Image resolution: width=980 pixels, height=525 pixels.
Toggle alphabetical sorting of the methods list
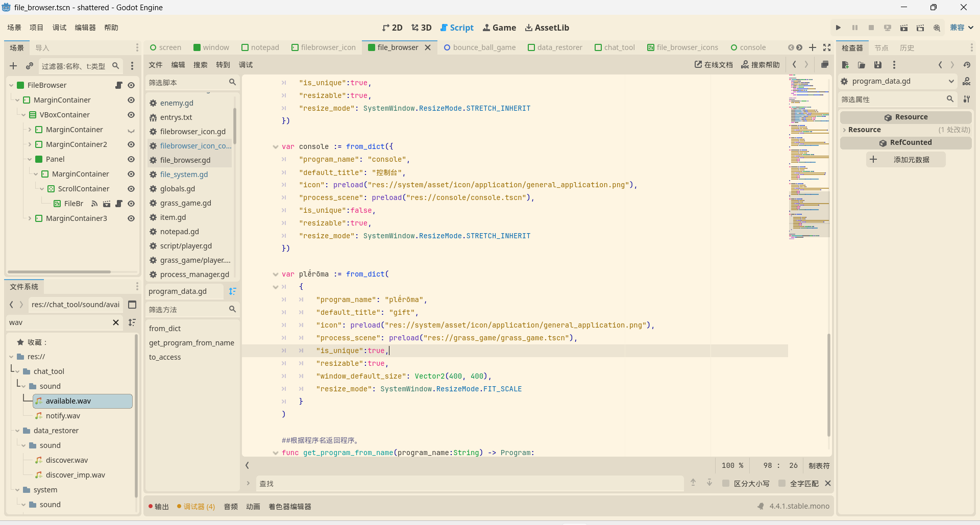(x=233, y=291)
